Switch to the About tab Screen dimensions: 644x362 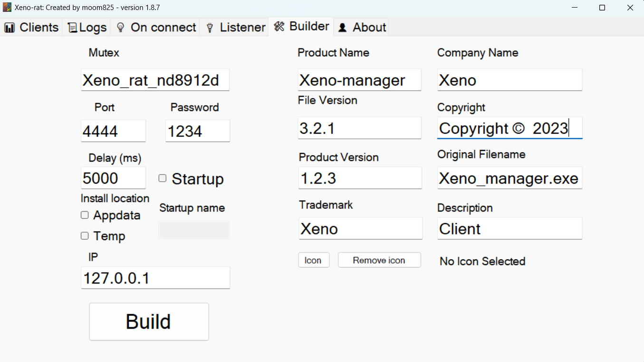click(x=361, y=27)
